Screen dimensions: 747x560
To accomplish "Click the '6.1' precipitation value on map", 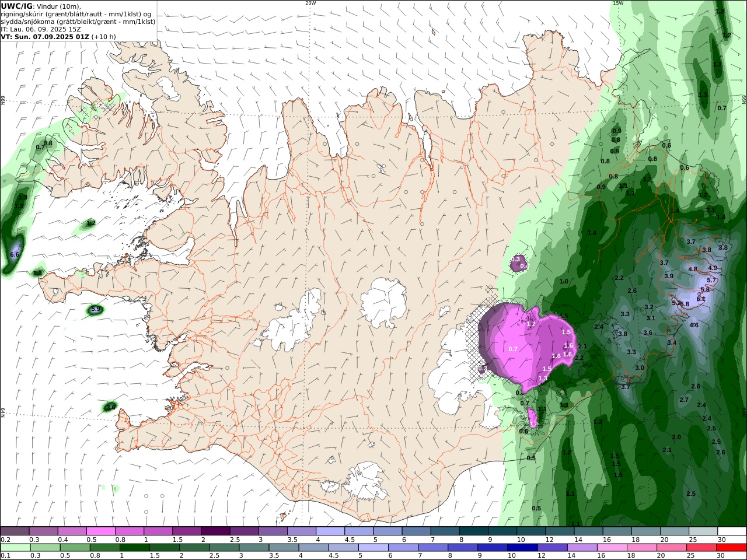I will point(701,299).
